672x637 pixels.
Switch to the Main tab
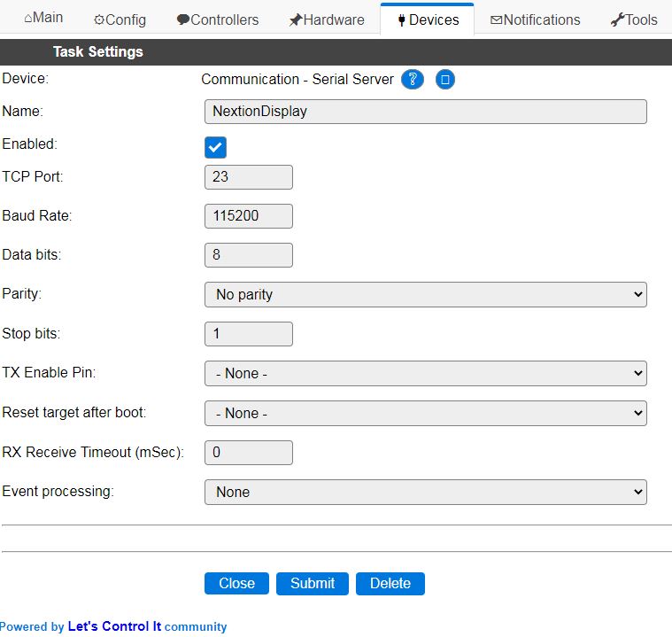click(43, 19)
